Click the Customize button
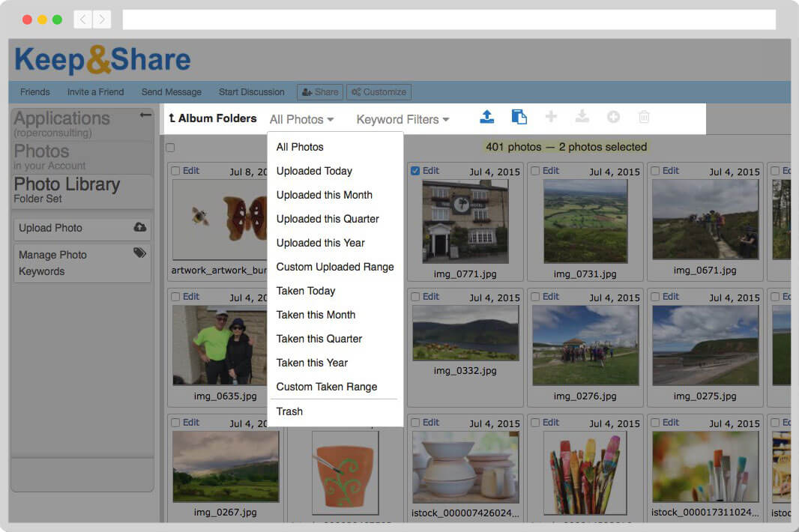Image resolution: width=799 pixels, height=532 pixels. click(x=379, y=92)
